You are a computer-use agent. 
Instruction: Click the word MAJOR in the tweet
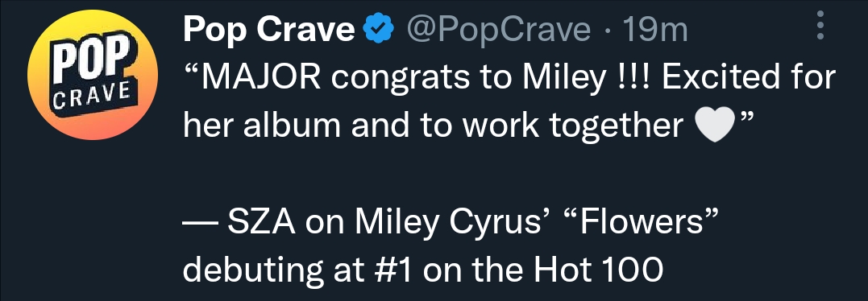(261, 78)
